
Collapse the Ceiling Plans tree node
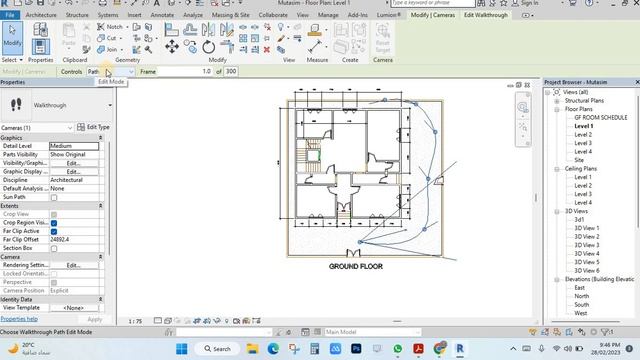pos(557,169)
